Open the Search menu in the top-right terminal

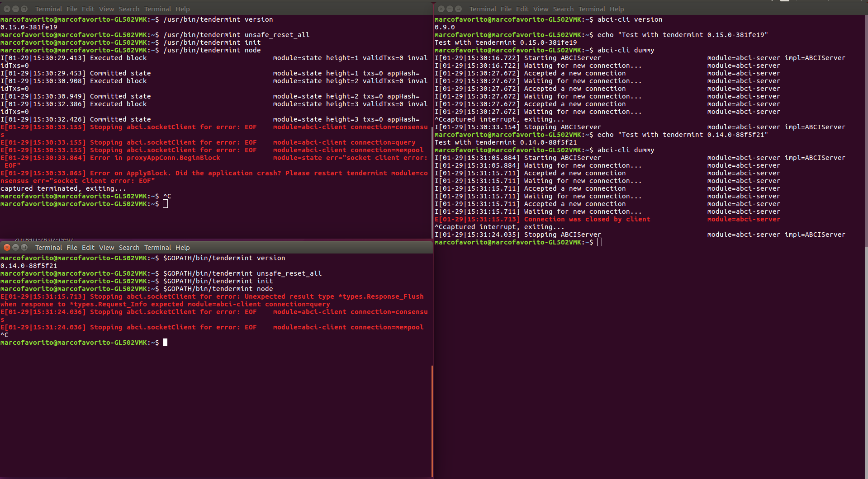pyautogui.click(x=563, y=9)
